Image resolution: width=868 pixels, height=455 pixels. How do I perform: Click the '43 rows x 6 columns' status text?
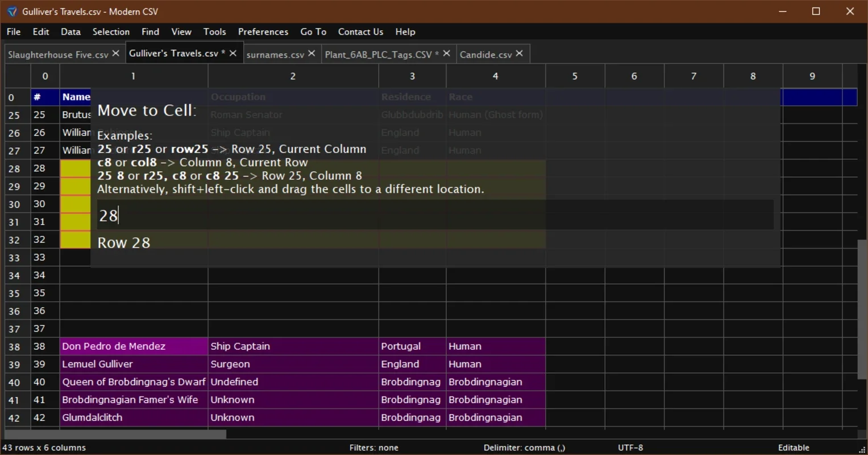pyautogui.click(x=44, y=448)
